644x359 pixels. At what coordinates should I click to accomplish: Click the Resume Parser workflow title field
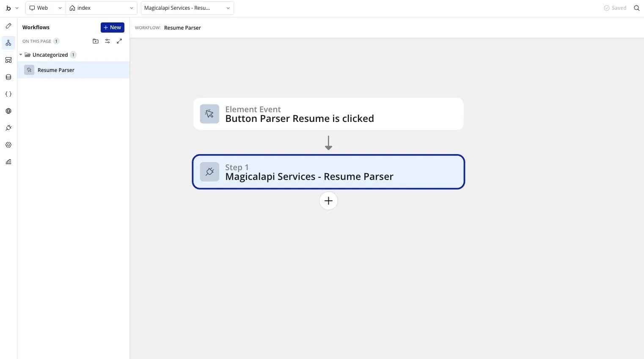tap(182, 28)
